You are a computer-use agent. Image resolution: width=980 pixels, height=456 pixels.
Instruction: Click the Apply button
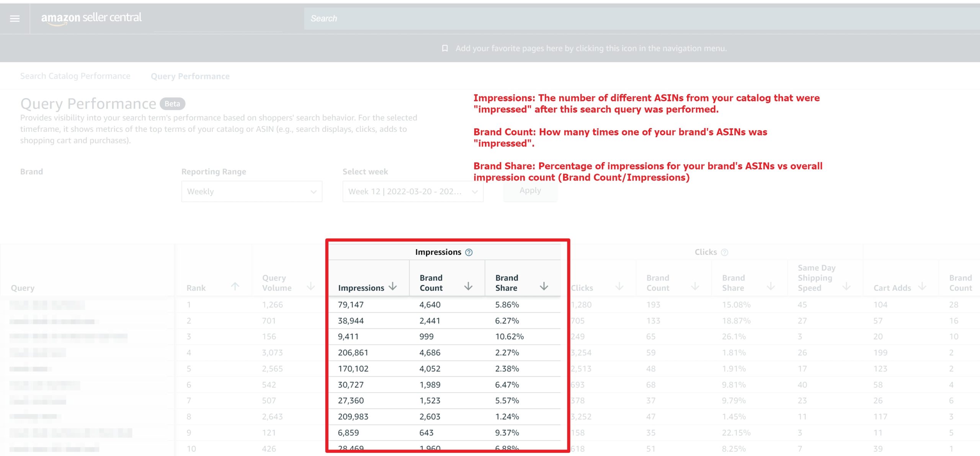point(530,190)
